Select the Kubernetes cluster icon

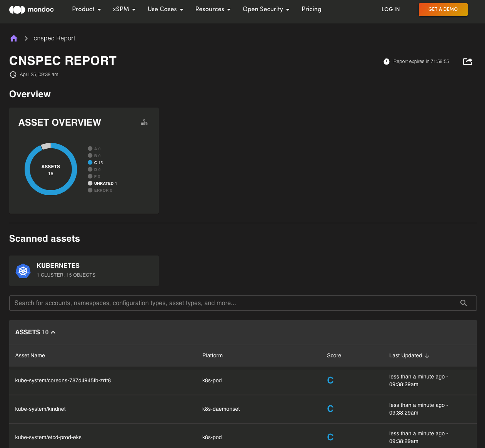point(23,271)
